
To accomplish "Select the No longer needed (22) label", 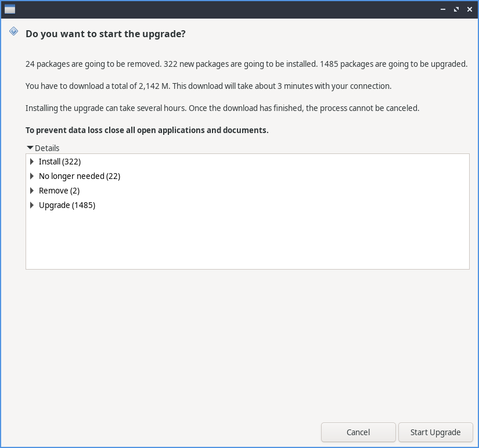I will (79, 176).
